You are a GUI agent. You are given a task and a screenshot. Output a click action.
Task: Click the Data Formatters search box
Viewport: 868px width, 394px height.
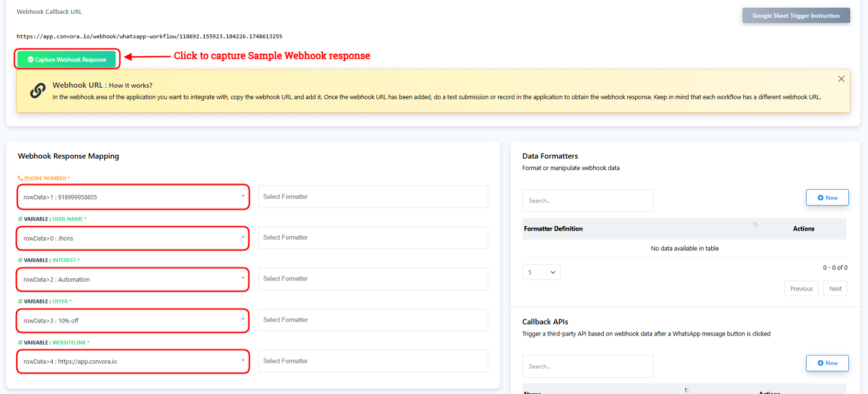(x=587, y=201)
